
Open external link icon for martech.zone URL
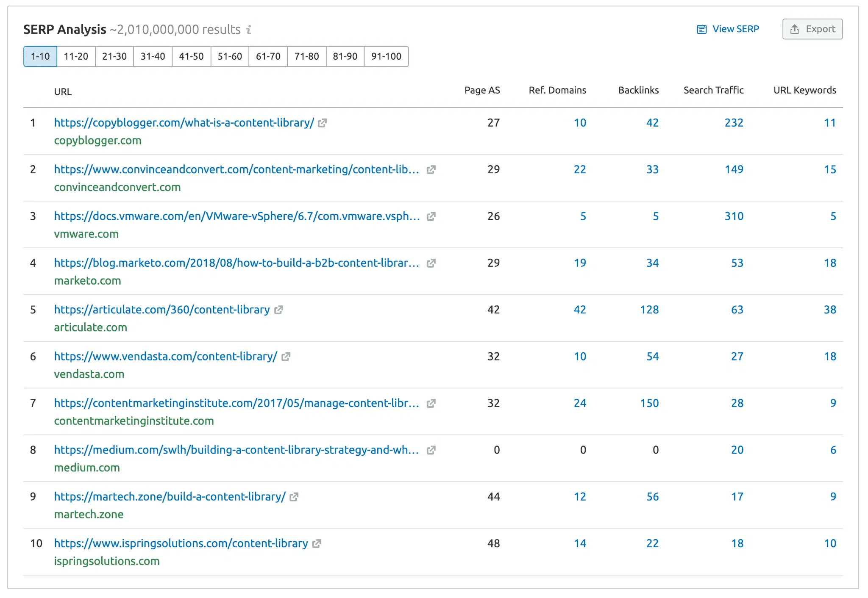click(294, 497)
